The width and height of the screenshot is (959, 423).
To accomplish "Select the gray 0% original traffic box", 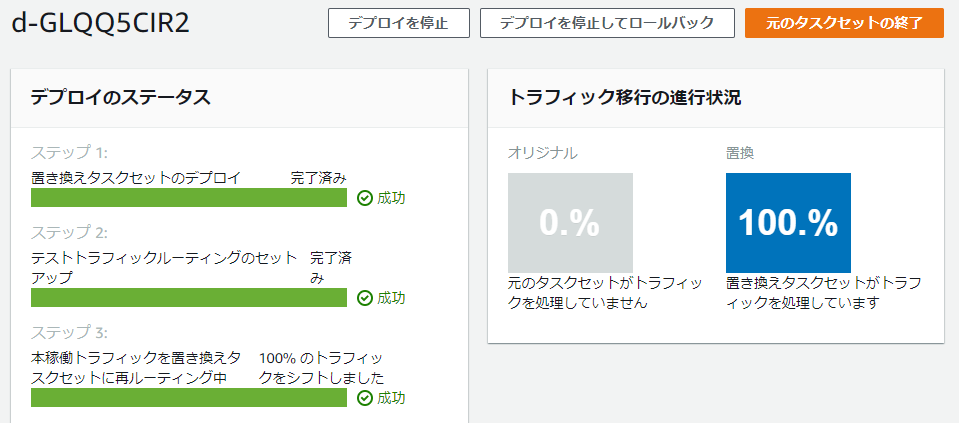I will [x=570, y=222].
